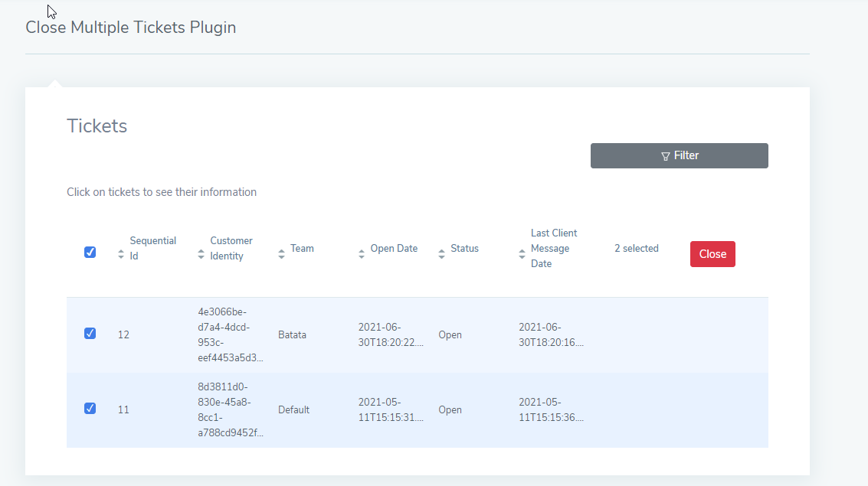The width and height of the screenshot is (868, 486).
Task: Open ticket 12 customer identity cell
Action: coord(231,335)
